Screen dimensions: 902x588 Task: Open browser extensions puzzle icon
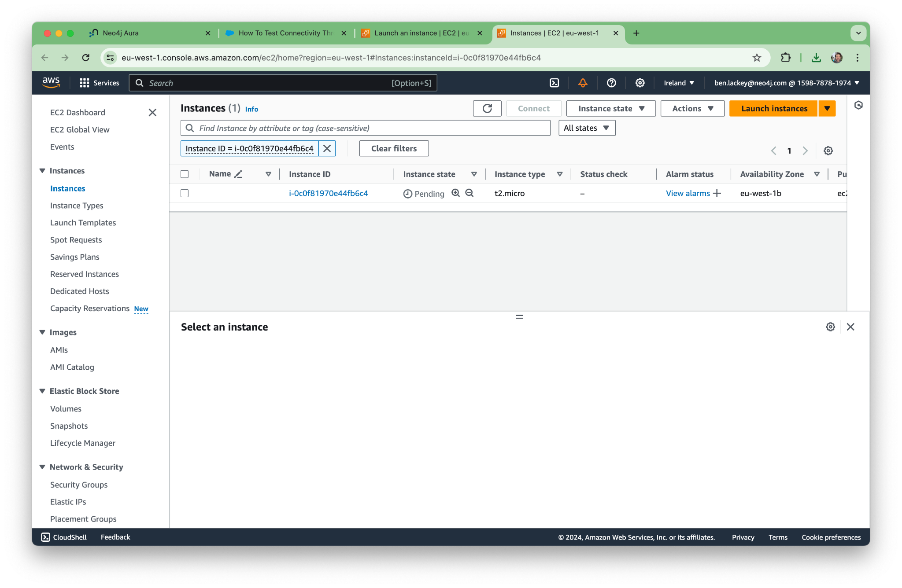pyautogui.click(x=786, y=58)
